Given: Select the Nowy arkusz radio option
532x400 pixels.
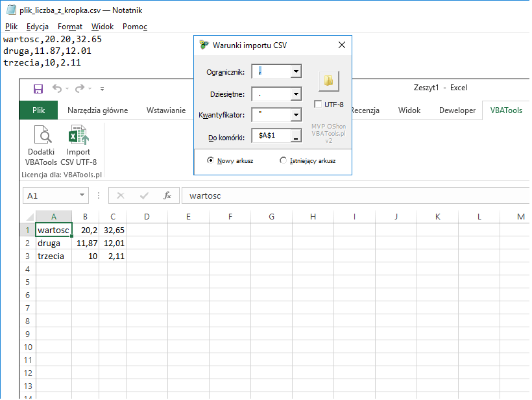Looking at the screenshot, I should tap(211, 160).
